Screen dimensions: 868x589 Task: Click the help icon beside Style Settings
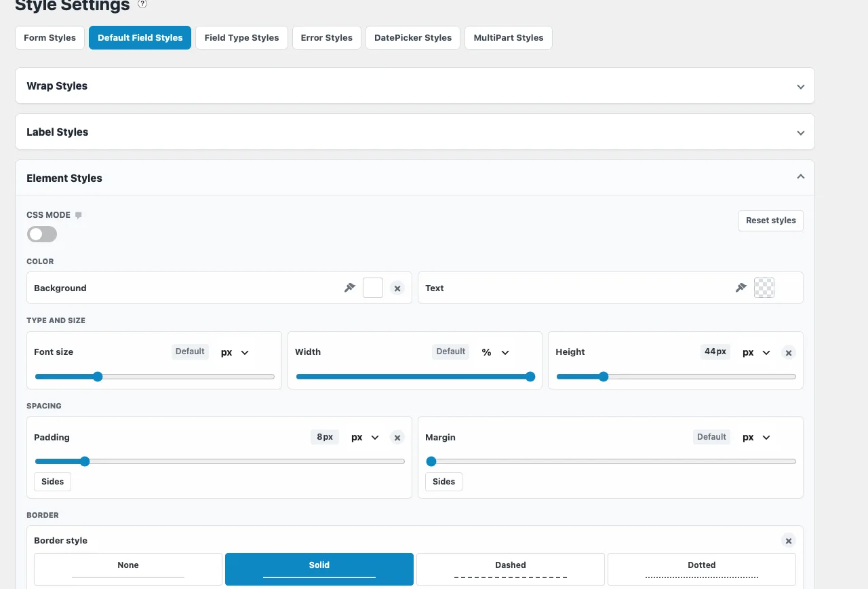pyautogui.click(x=142, y=4)
